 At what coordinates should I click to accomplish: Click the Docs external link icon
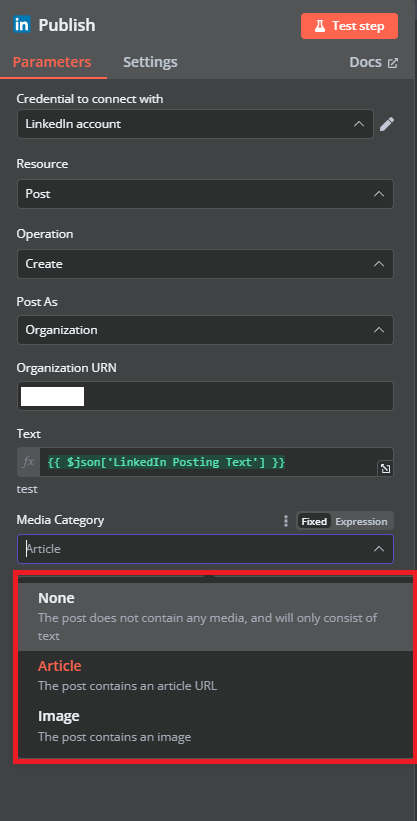392,63
